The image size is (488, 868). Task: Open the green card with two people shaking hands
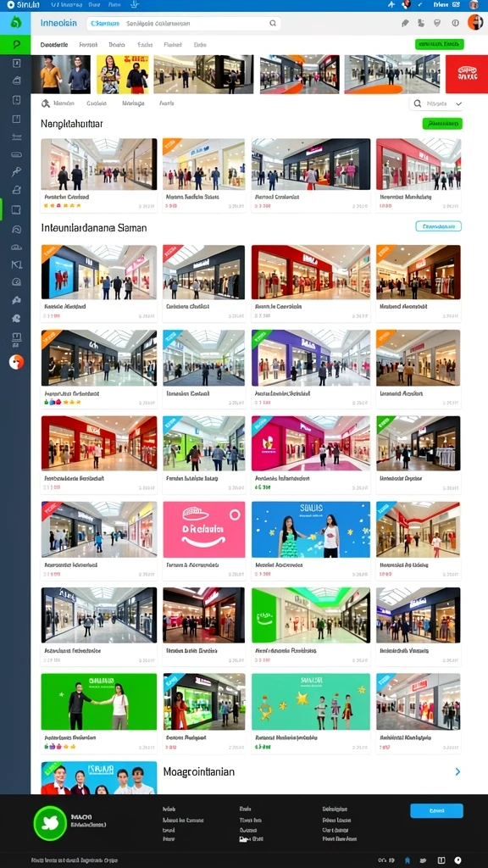pyautogui.click(x=98, y=701)
